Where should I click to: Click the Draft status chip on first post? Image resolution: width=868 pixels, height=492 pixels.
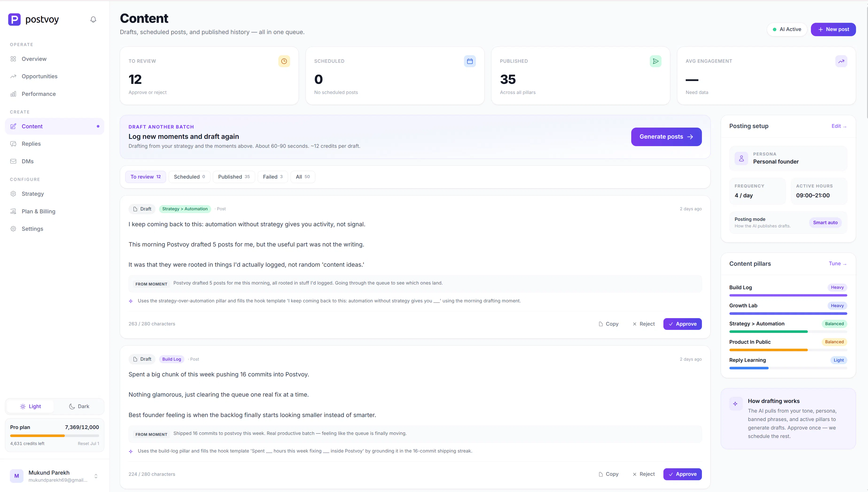pyautogui.click(x=142, y=209)
